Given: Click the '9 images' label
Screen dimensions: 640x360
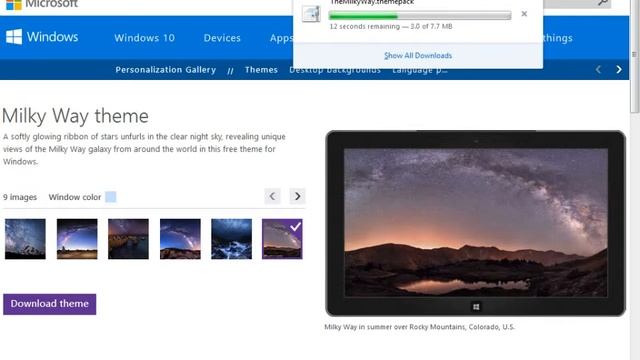Looking at the screenshot, I should click(20, 197).
